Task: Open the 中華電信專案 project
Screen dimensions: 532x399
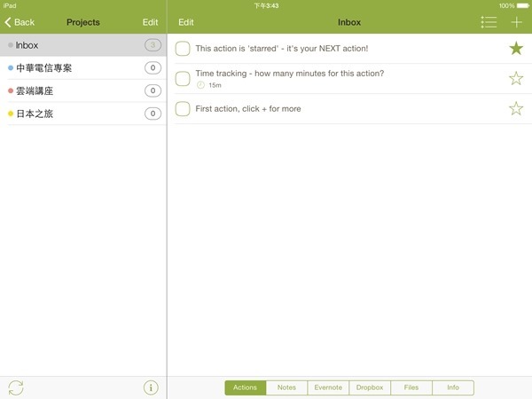Action: (83, 68)
